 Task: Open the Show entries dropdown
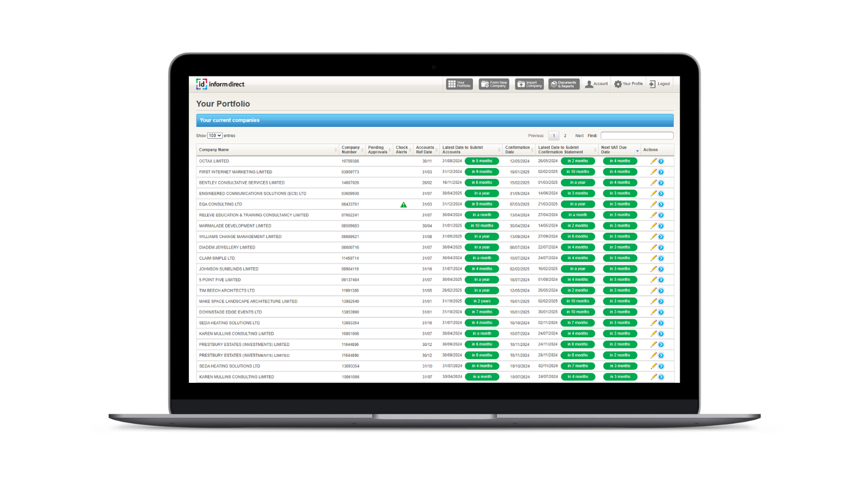[x=215, y=136]
